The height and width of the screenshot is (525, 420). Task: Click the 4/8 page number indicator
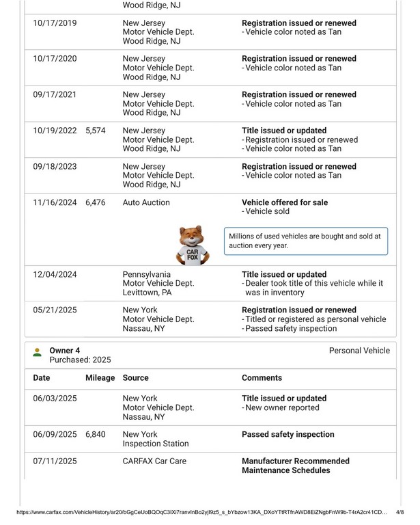[x=400, y=511]
